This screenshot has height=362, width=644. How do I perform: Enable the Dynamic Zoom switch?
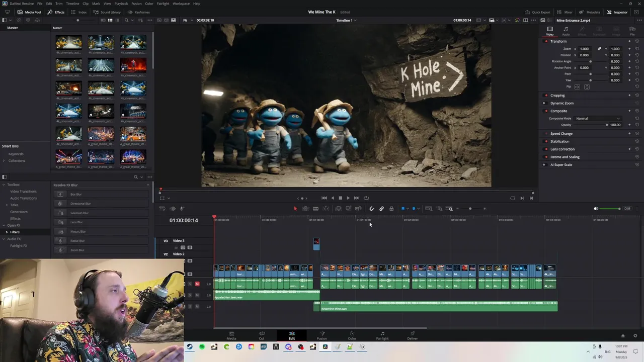546,103
